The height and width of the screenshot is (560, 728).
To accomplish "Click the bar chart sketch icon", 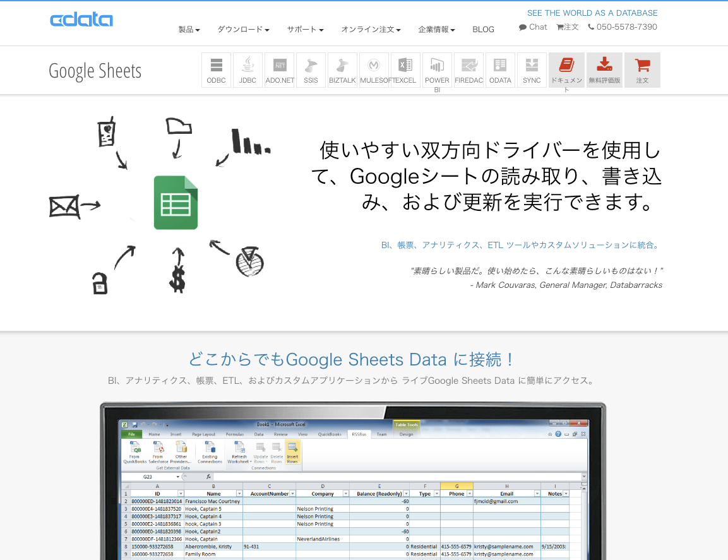I will tap(251, 141).
